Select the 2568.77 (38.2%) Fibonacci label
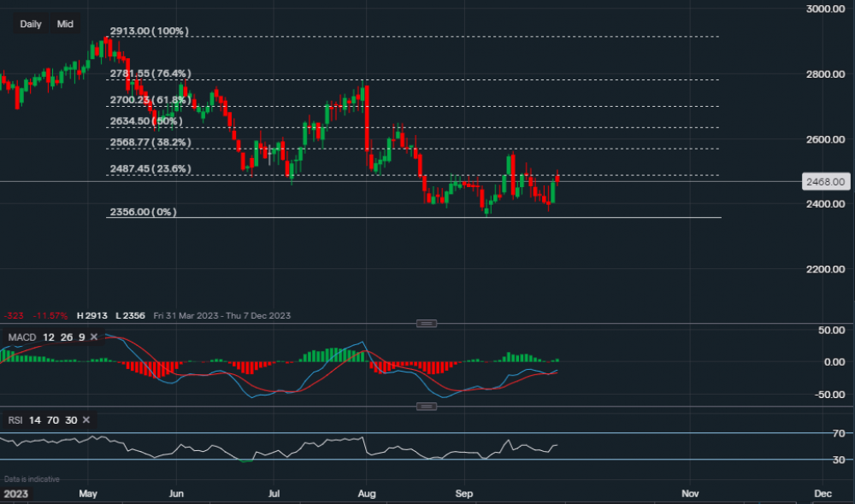 tap(150, 142)
